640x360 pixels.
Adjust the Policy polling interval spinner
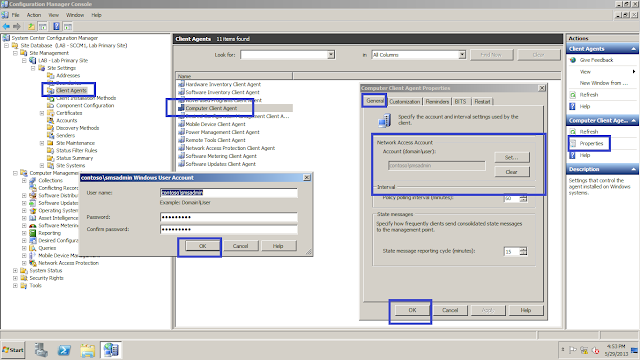tap(523, 198)
